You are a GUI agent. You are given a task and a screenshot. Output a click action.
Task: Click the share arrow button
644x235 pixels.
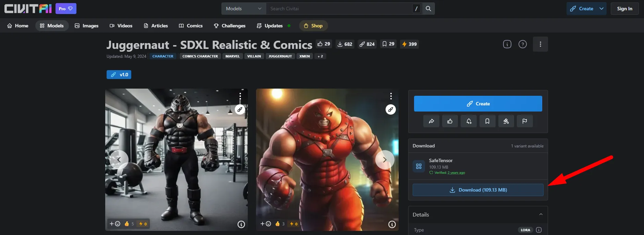[432, 121]
